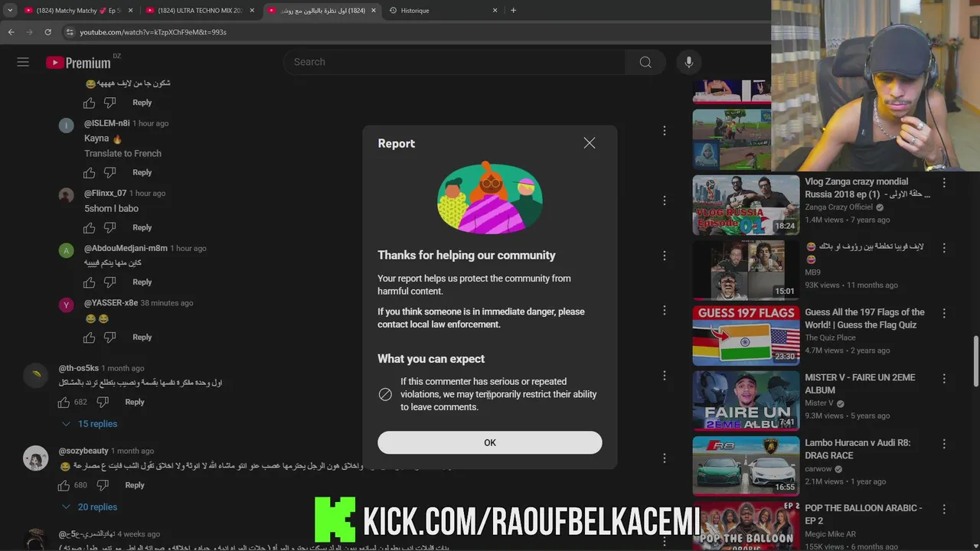Image resolution: width=980 pixels, height=551 pixels.
Task: Open MISTER V FAIRE UN 2EME ALBUM title
Action: (x=858, y=383)
